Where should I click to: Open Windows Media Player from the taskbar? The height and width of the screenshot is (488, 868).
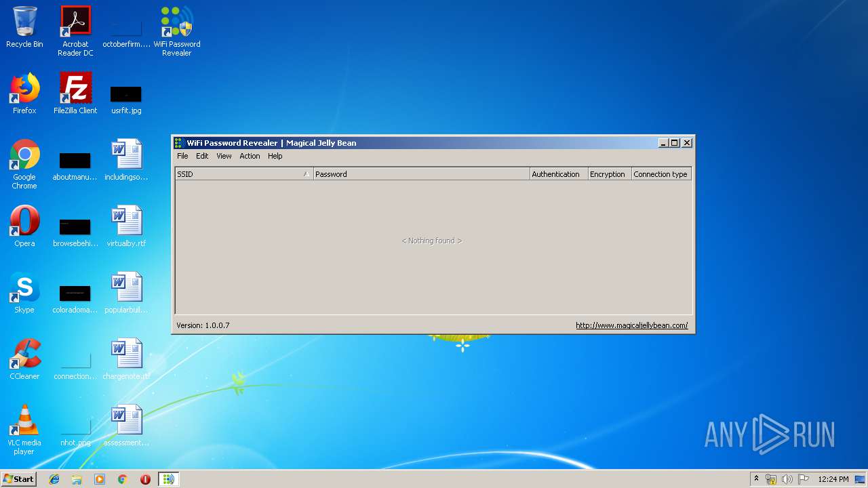click(x=100, y=479)
